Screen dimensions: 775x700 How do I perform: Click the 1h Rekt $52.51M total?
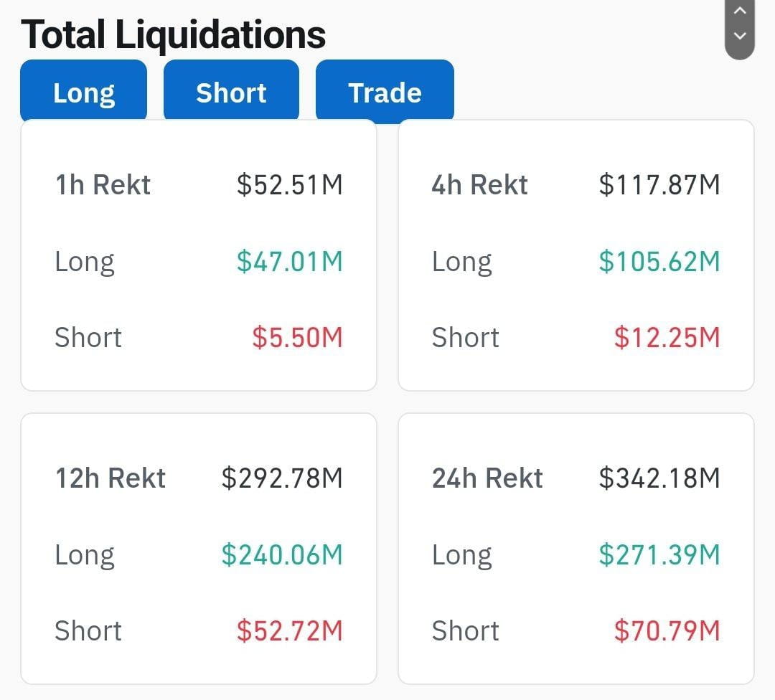(290, 185)
